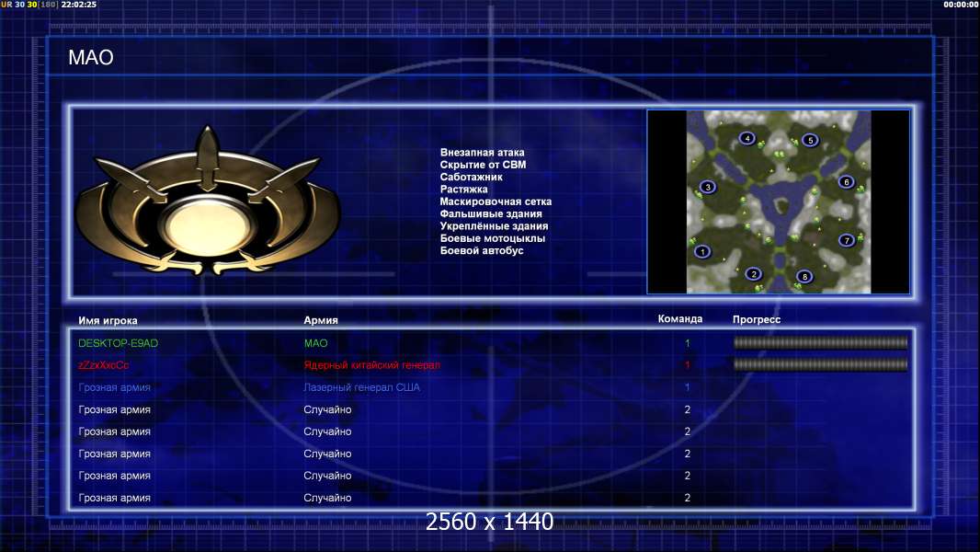This screenshot has height=552, width=980.
Task: Click the 00:00:00 game timer
Action: coord(962,5)
